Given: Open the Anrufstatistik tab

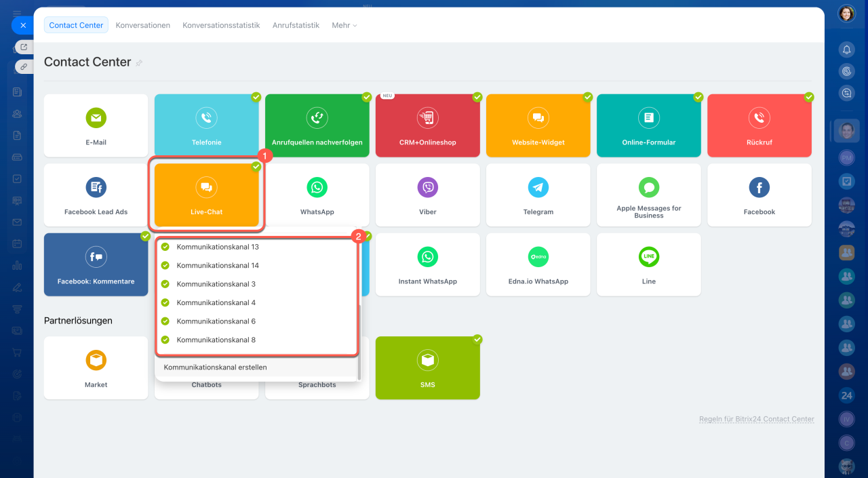Looking at the screenshot, I should pos(296,25).
